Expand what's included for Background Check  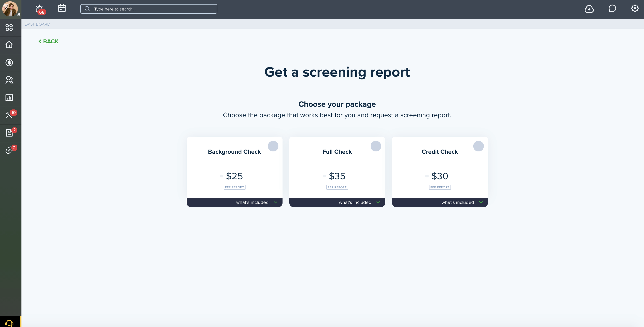[235, 202]
